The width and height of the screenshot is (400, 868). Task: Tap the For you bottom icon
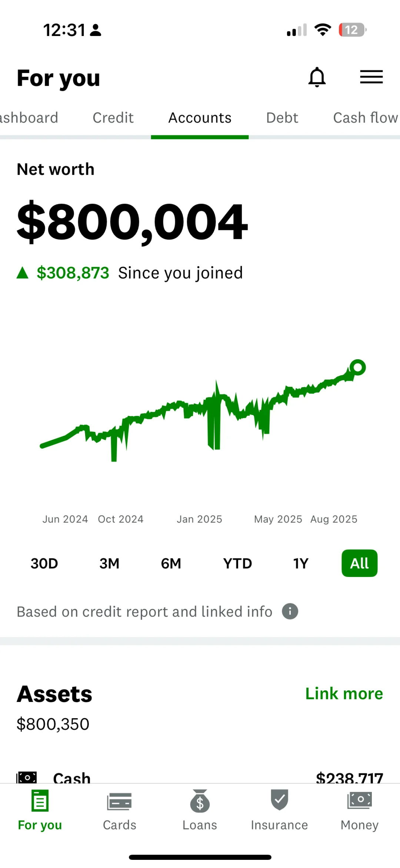tap(40, 802)
